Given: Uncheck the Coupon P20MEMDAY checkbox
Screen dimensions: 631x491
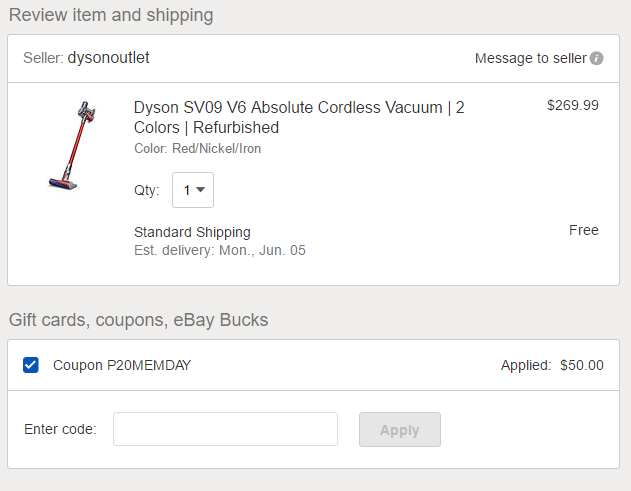Looking at the screenshot, I should tap(31, 365).
